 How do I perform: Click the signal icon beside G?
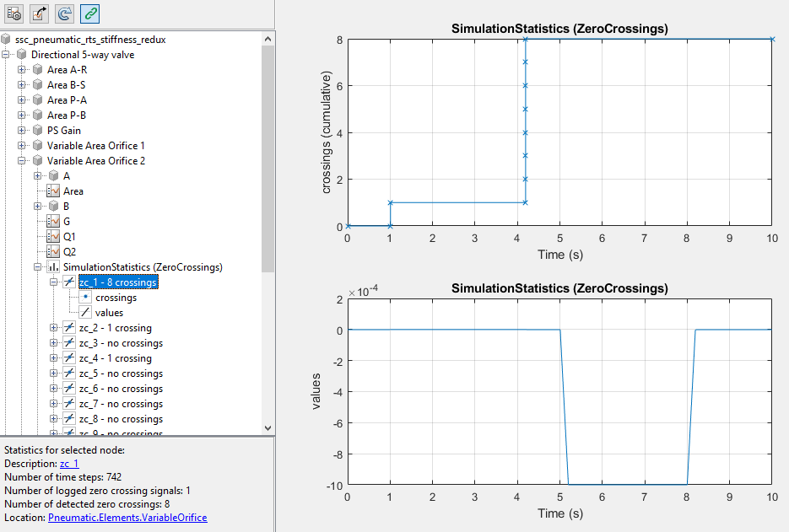click(x=53, y=221)
